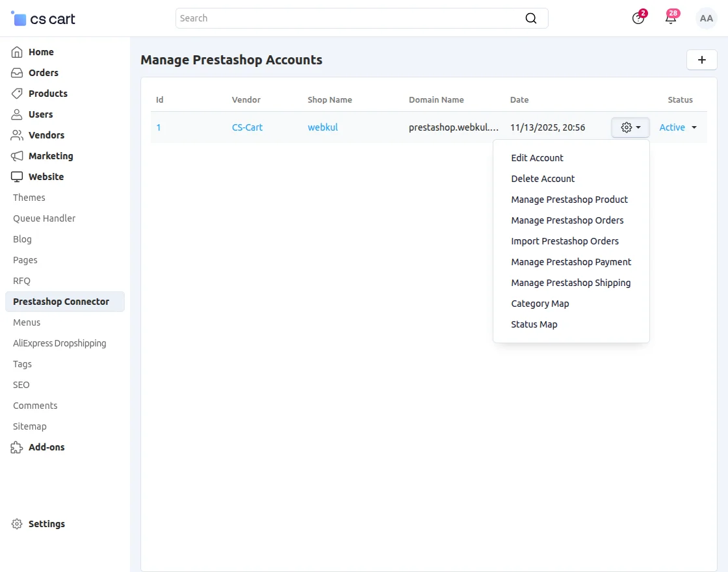Select the Products tag icon
Viewport: 728px width, 572px height.
(16, 94)
